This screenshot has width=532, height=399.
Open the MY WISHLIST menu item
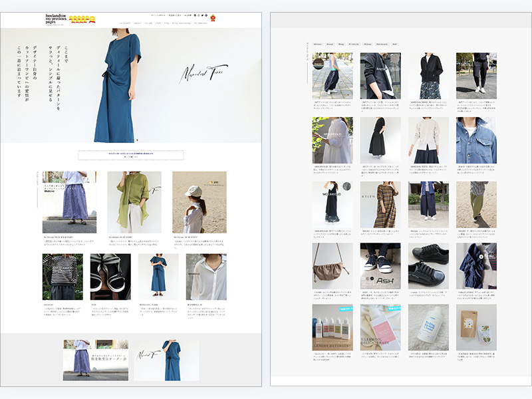(x=200, y=22)
